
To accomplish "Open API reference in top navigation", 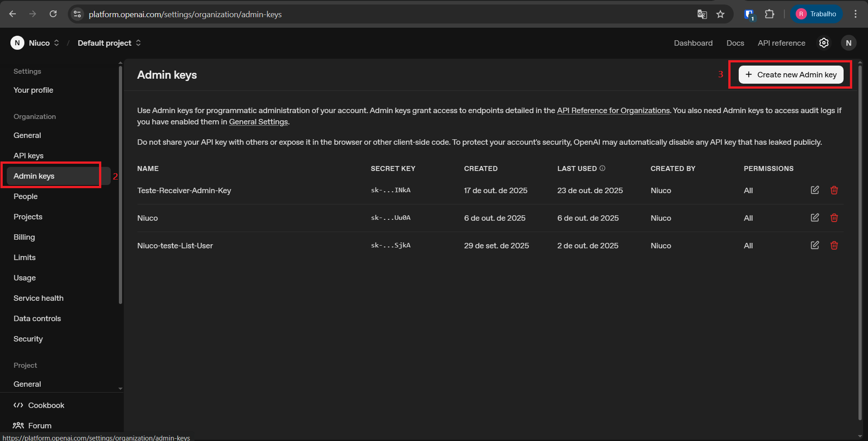I will tap(781, 43).
